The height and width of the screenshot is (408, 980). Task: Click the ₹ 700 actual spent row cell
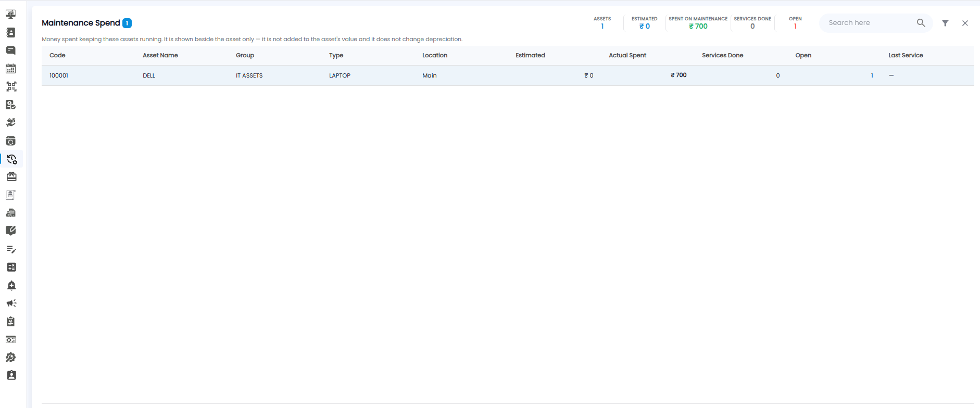click(679, 75)
